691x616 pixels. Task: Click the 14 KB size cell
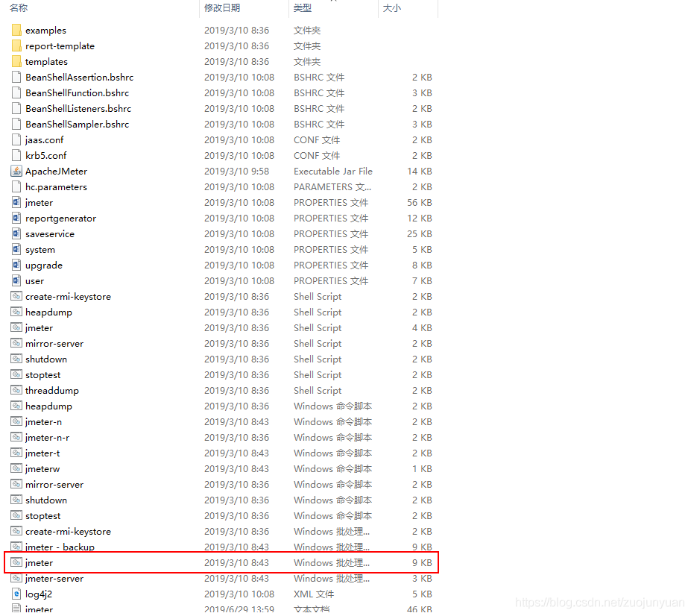click(x=420, y=171)
